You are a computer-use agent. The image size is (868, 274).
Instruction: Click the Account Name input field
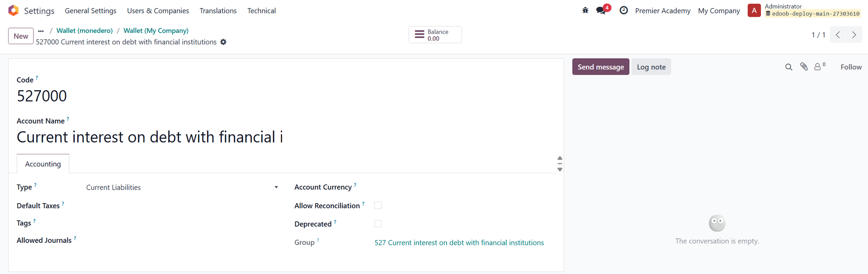click(x=286, y=137)
